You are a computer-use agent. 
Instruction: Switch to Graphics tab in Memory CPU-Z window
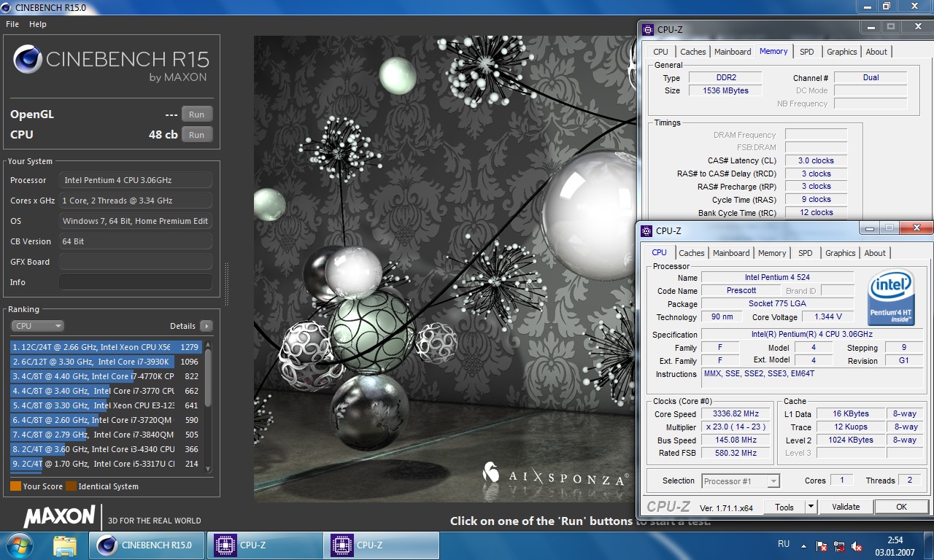(841, 52)
